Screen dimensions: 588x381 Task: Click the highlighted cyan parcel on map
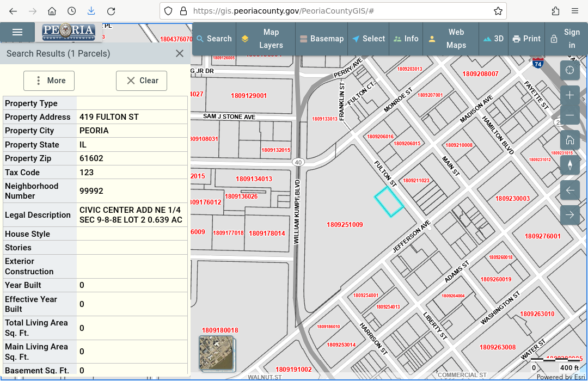point(389,202)
